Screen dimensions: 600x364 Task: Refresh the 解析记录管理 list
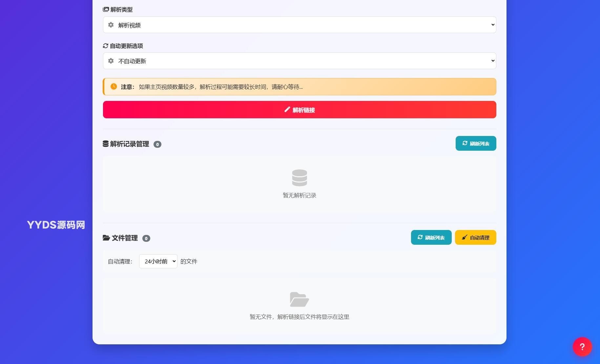(476, 144)
